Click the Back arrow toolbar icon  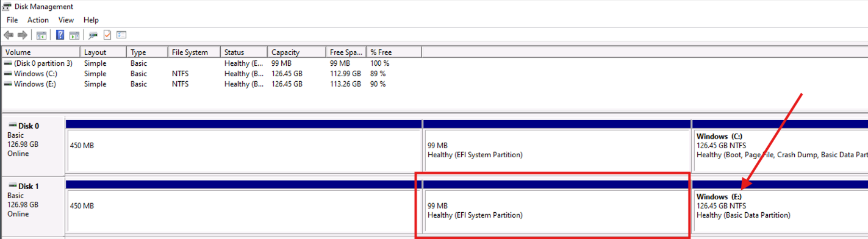[x=9, y=35]
